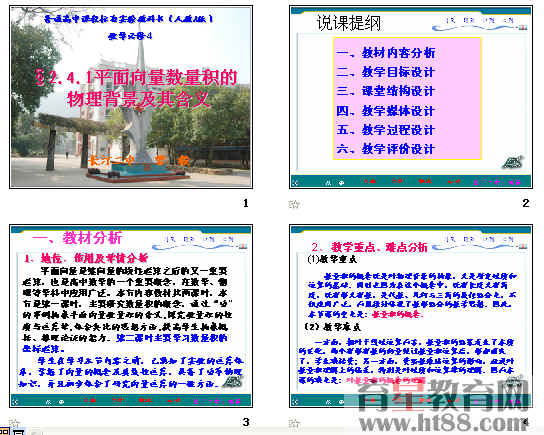Click the sound speaker icon on slide 2

pos(296,182)
